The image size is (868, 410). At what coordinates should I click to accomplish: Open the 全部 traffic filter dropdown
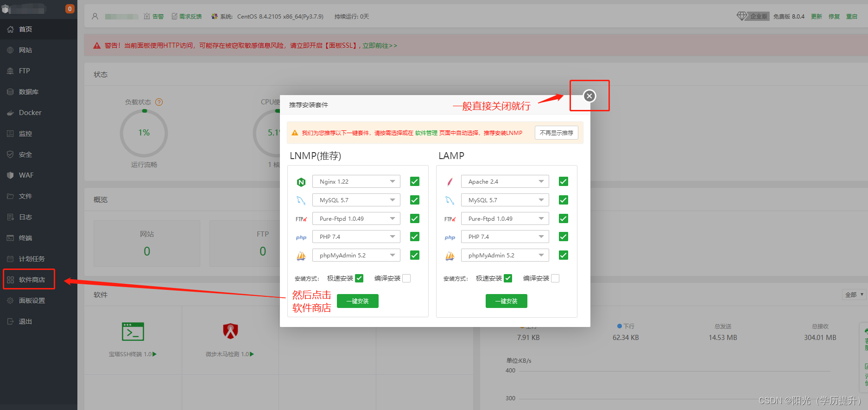pyautogui.click(x=854, y=295)
